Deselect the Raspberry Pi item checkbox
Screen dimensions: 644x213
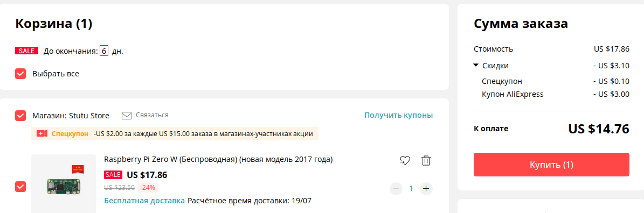20,187
